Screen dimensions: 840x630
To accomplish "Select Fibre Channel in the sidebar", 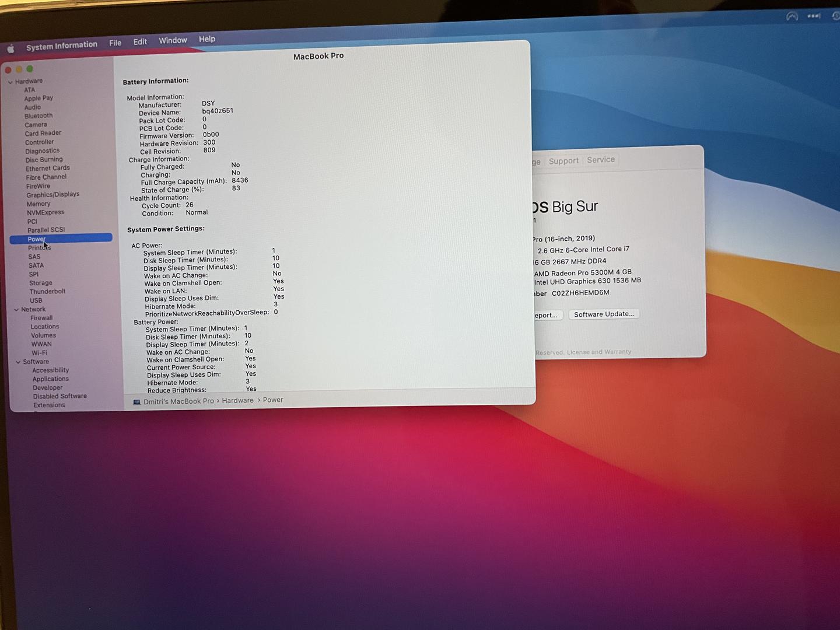I will click(46, 177).
